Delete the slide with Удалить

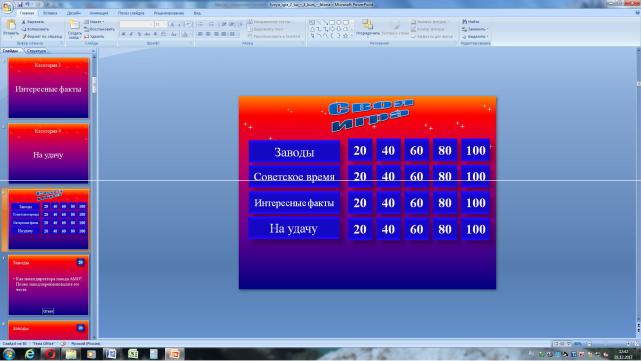pyautogui.click(x=94, y=36)
